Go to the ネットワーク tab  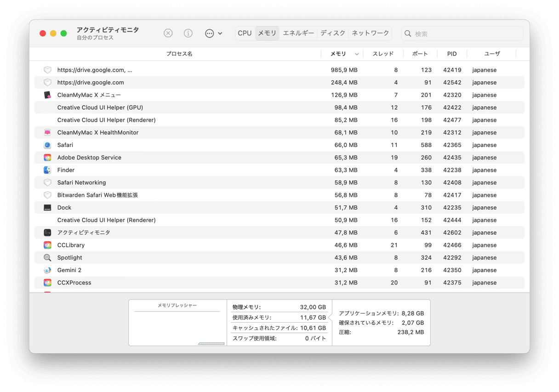[370, 34]
